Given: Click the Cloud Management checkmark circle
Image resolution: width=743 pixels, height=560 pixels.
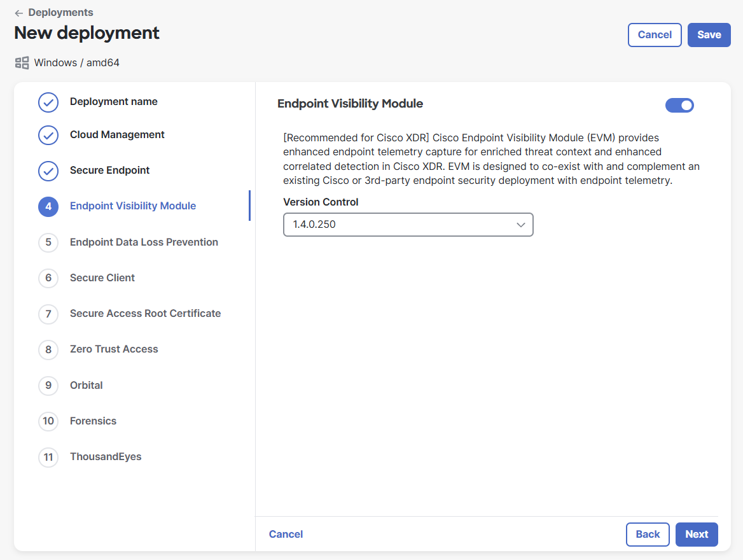Looking at the screenshot, I should pos(48,136).
